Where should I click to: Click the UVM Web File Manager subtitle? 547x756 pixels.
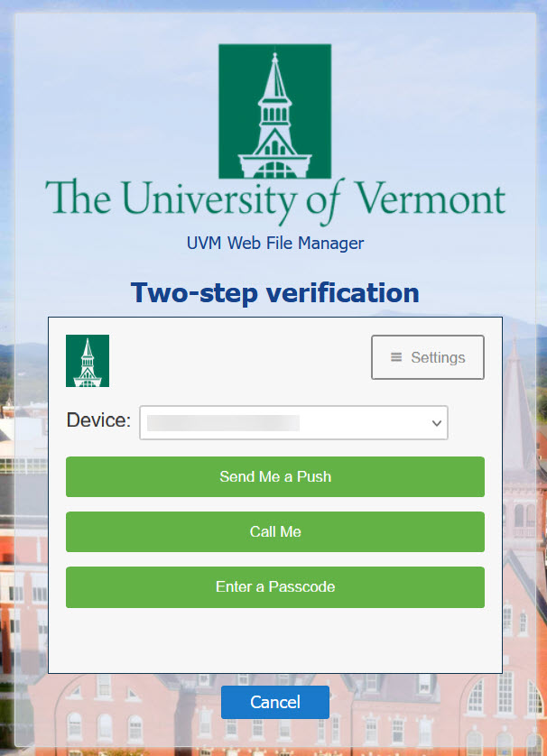[x=275, y=243]
